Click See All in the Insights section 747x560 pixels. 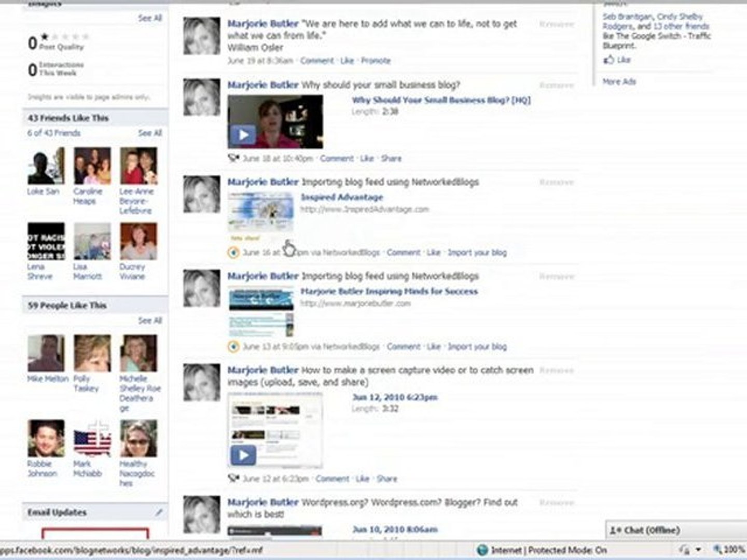[150, 18]
